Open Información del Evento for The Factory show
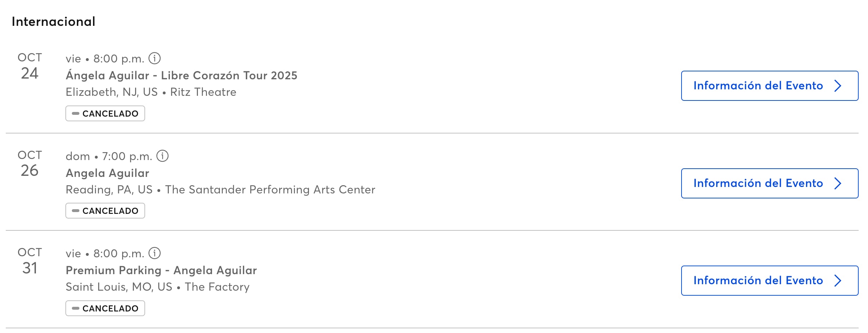 tap(770, 281)
